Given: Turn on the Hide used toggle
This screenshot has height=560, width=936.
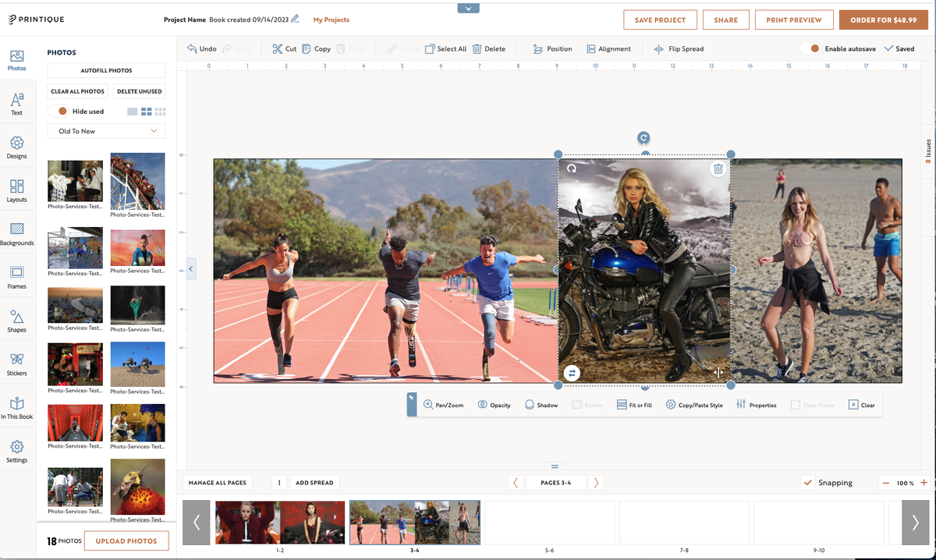Looking at the screenshot, I should point(64,111).
